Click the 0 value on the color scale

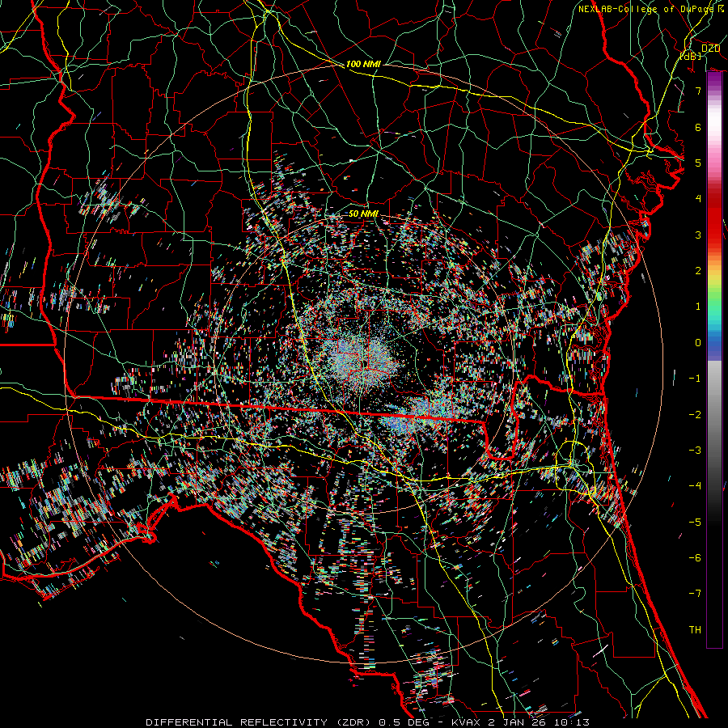click(x=698, y=343)
